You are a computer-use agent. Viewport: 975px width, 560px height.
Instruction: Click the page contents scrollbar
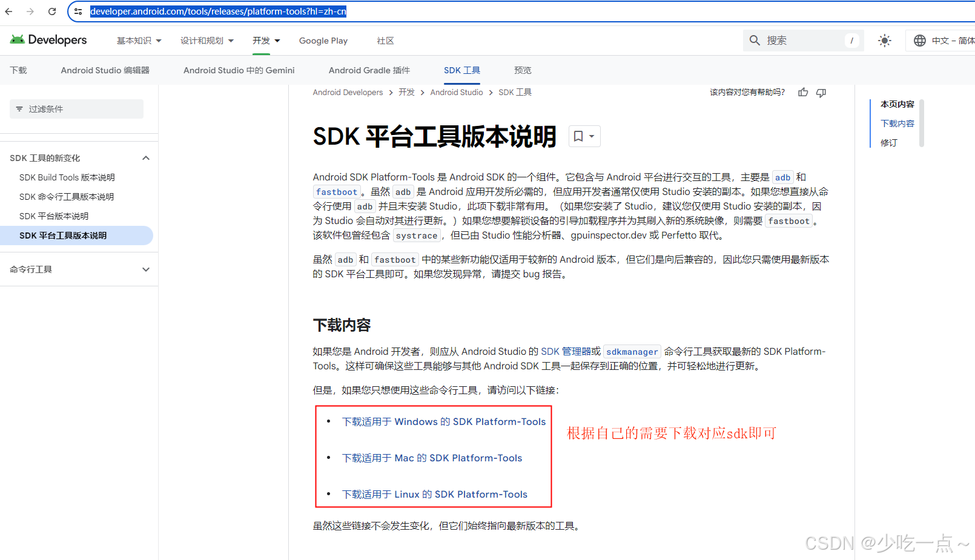click(922, 124)
